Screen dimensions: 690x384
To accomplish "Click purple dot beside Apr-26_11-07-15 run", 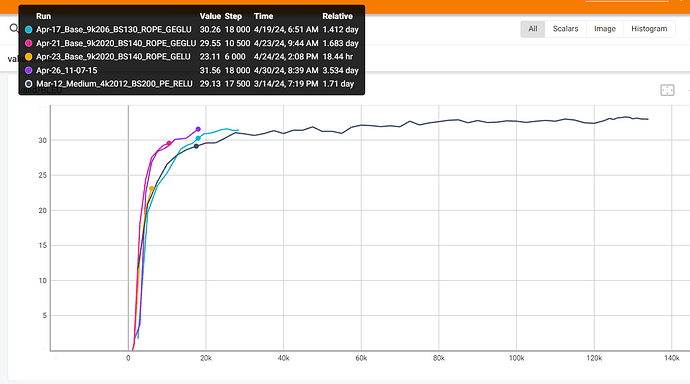I will (x=29, y=70).
